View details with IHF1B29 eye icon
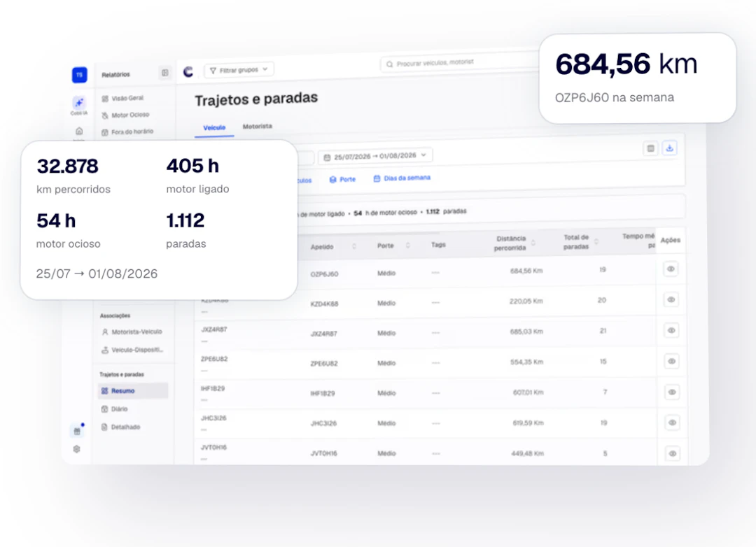 pos(672,392)
